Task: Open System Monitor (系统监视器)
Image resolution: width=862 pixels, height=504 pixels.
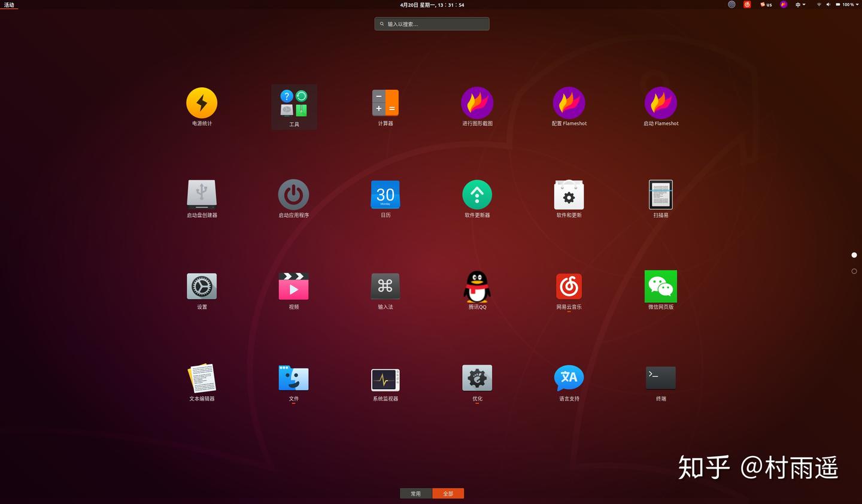Action: 385,378
